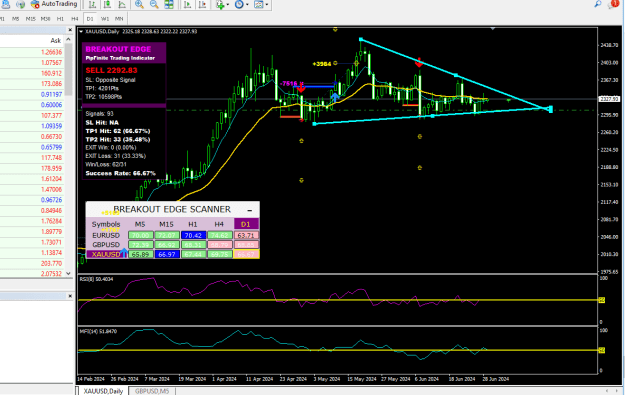Minimize the Breakout Edge Scanner panel
Viewport: 625px width, 395px height.
tap(250, 210)
